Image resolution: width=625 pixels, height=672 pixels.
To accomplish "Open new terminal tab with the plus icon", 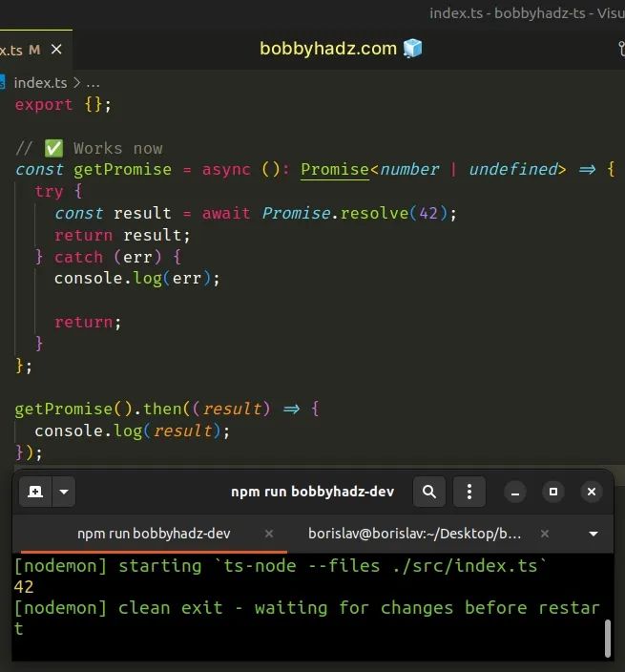I will pos(35,492).
